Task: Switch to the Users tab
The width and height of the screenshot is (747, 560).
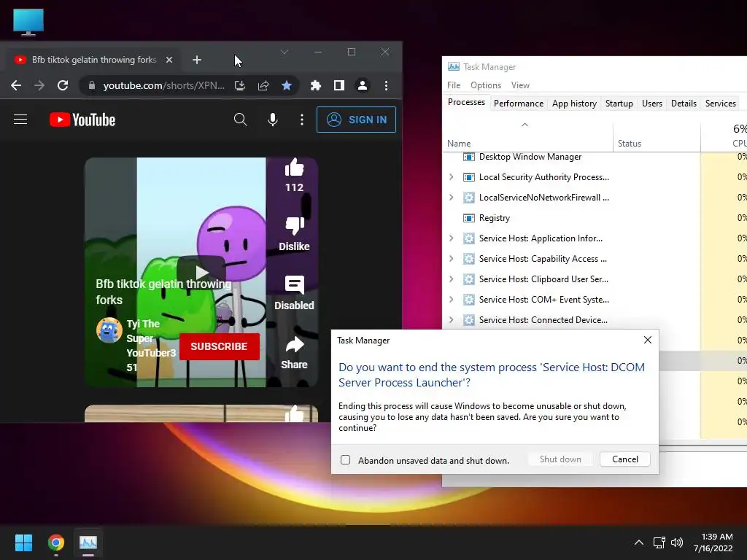Action: pos(651,104)
